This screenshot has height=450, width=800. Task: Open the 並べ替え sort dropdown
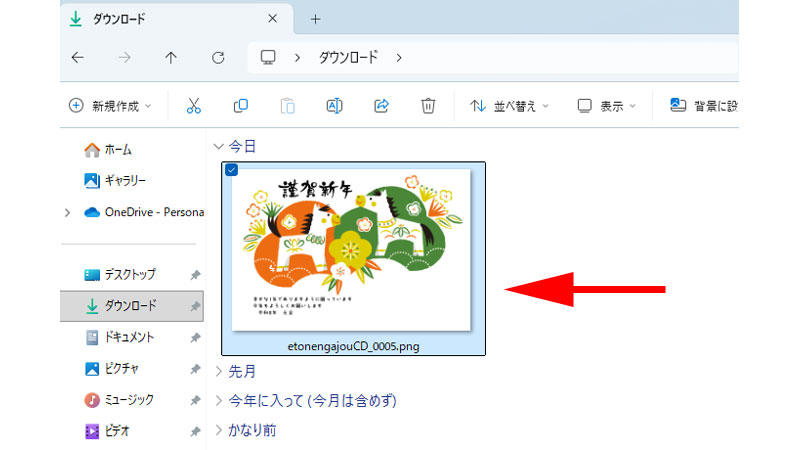[509, 105]
